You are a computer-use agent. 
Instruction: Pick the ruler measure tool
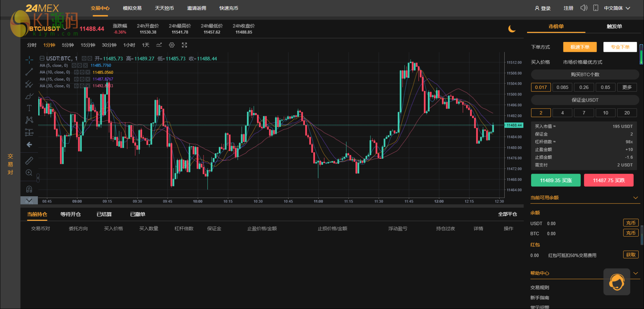29,160
